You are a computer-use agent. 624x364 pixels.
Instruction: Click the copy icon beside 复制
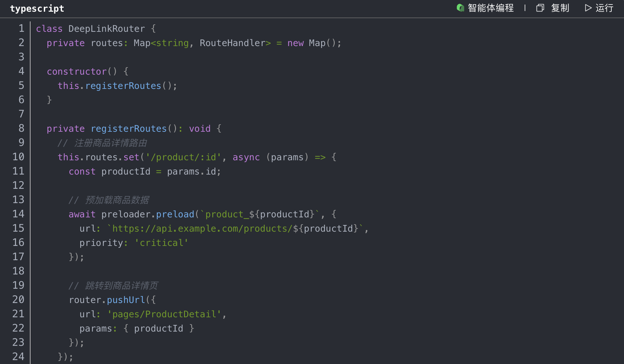[540, 8]
